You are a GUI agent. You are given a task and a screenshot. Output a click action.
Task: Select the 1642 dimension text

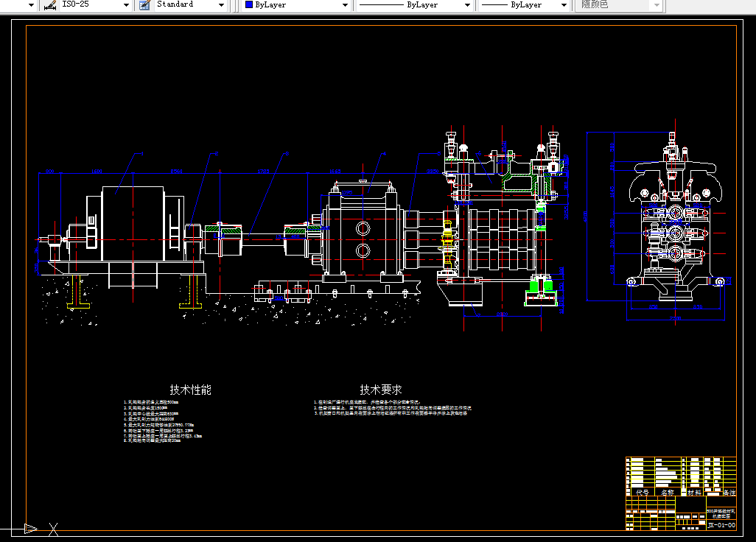(x=335, y=172)
